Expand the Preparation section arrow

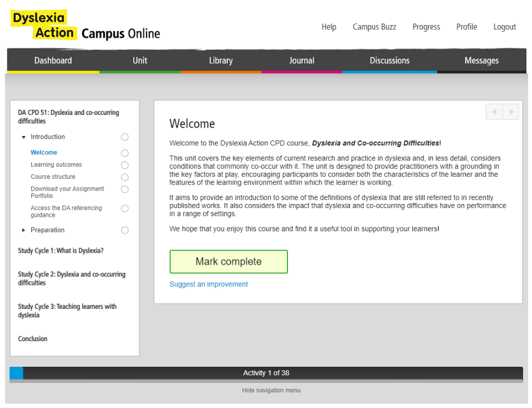tap(23, 230)
